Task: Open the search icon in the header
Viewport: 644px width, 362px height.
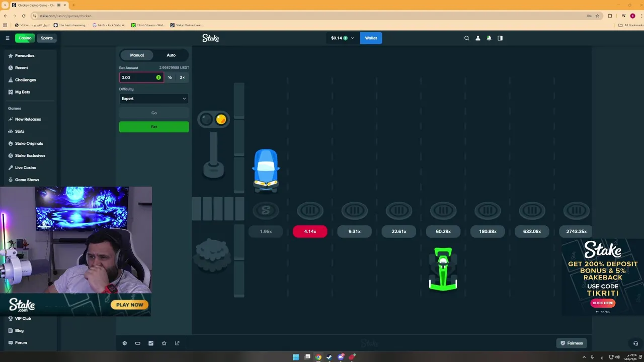Action: click(x=466, y=38)
